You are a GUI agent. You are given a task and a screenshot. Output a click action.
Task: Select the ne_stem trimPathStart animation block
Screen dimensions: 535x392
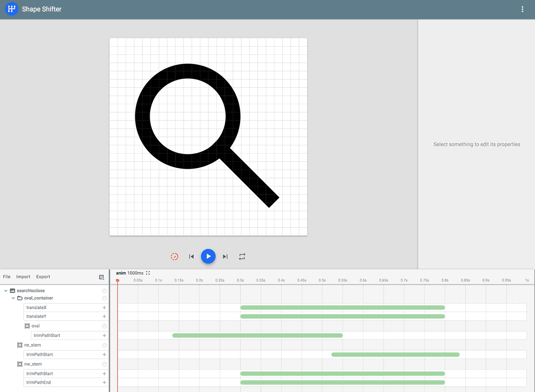(x=396, y=355)
